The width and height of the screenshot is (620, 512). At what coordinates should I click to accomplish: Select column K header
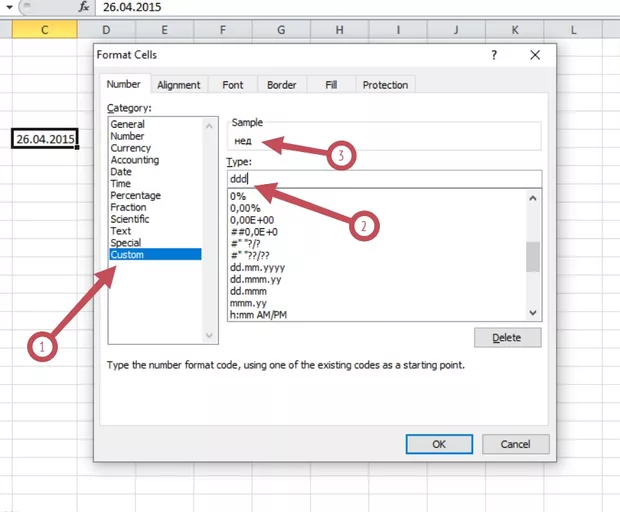coord(515,30)
